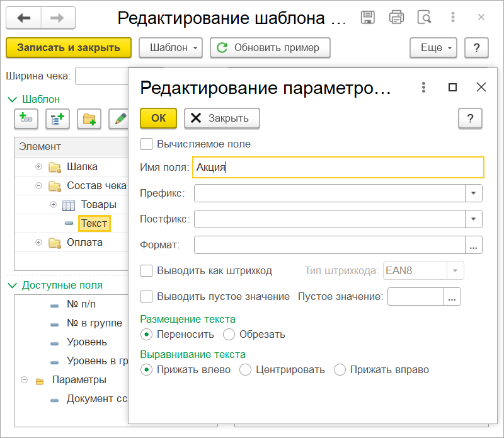Toggle Выводить как штрихкод checkbox
Image resolution: width=504 pixels, height=438 pixels.
(x=147, y=271)
